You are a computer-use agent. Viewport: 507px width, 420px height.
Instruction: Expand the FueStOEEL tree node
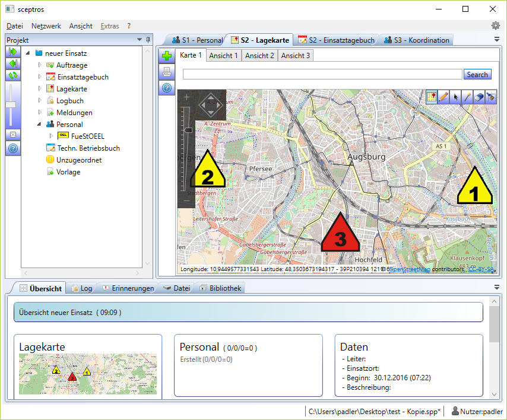click(51, 136)
